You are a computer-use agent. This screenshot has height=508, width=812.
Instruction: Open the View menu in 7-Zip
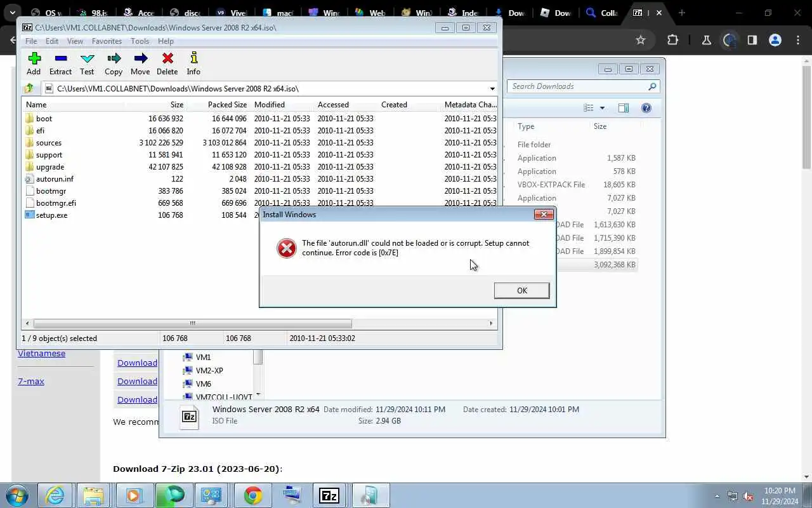(x=75, y=41)
